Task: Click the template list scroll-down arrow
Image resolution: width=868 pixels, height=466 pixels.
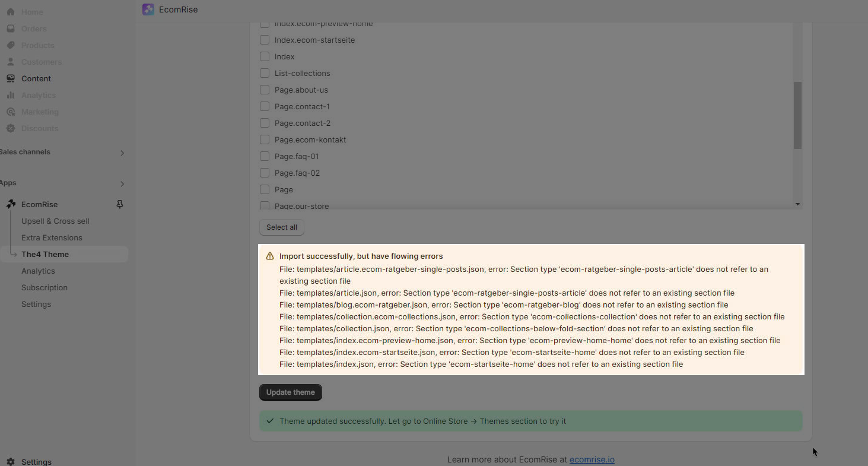Action: [797, 204]
